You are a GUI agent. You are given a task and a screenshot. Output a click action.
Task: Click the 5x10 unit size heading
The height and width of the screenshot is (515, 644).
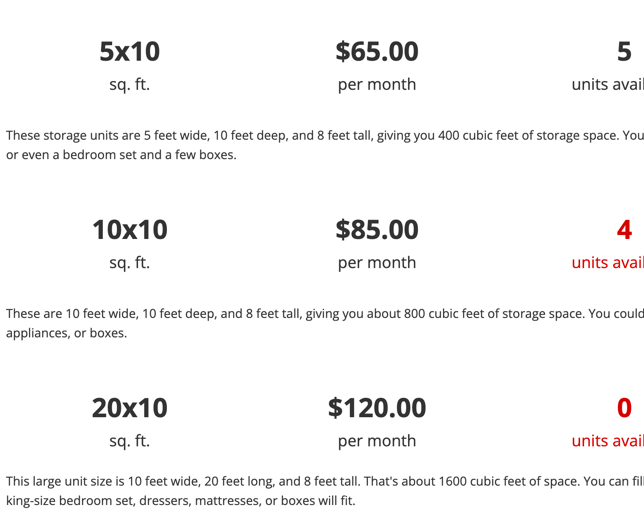tap(129, 51)
